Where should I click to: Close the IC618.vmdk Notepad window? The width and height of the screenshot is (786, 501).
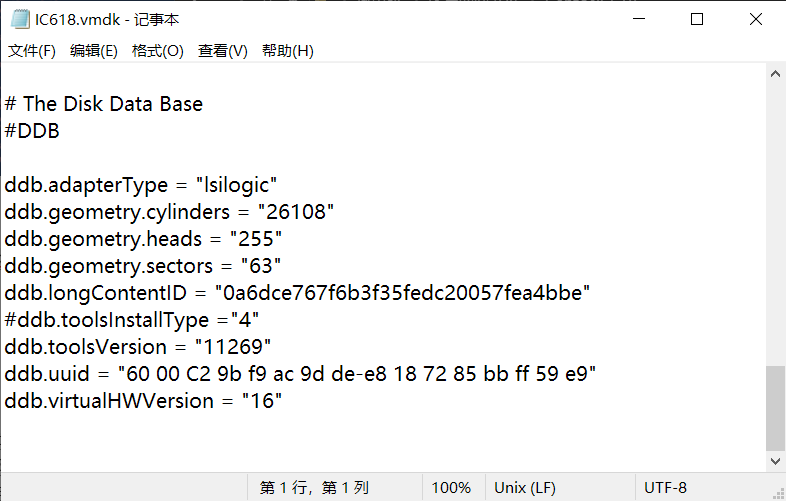coord(756,19)
